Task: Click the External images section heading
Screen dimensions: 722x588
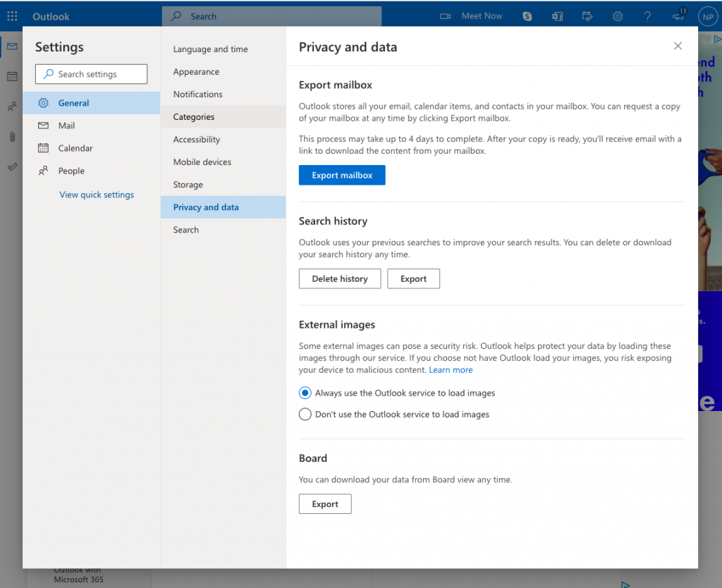Action: (x=337, y=324)
